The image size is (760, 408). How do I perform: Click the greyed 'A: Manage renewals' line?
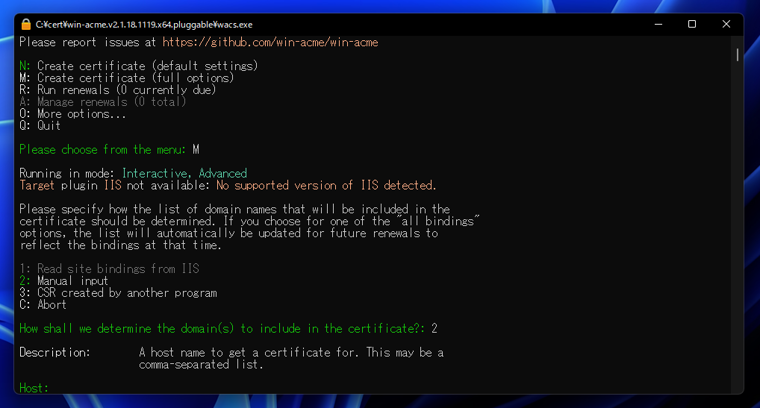[x=103, y=102]
